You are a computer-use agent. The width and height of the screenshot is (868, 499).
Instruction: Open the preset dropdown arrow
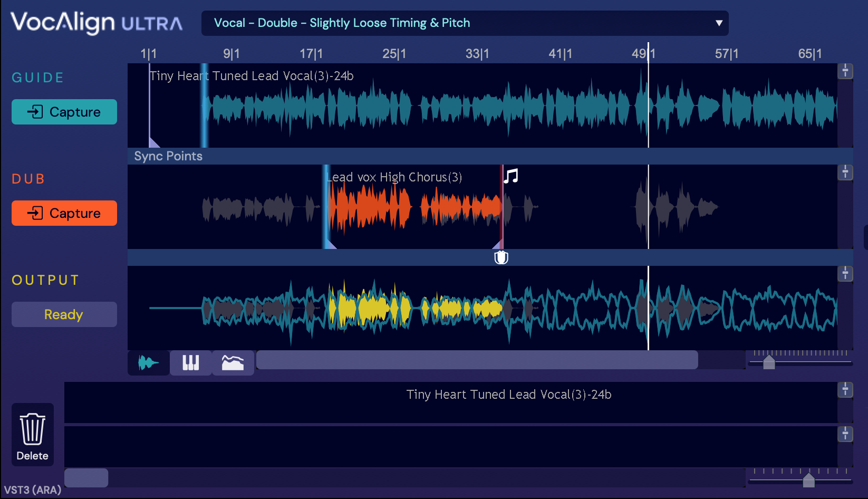point(718,23)
